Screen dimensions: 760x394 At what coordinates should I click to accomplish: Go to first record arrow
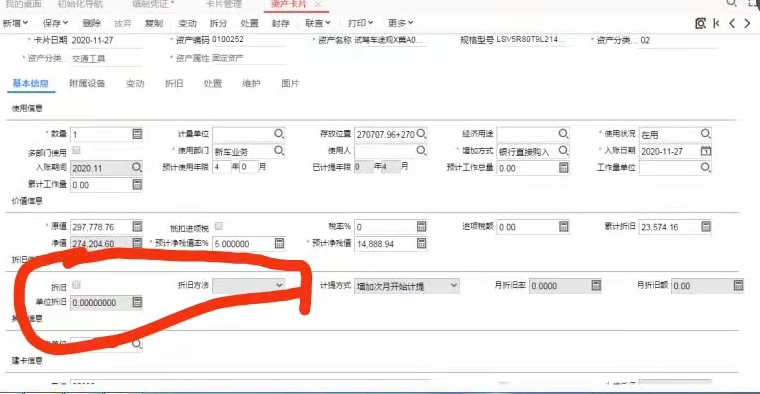tap(716, 23)
